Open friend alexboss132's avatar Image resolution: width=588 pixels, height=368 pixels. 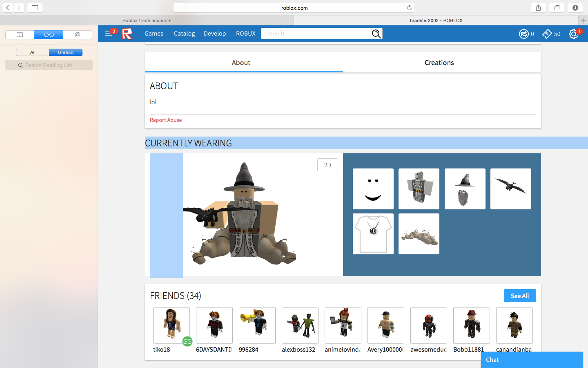pos(300,325)
